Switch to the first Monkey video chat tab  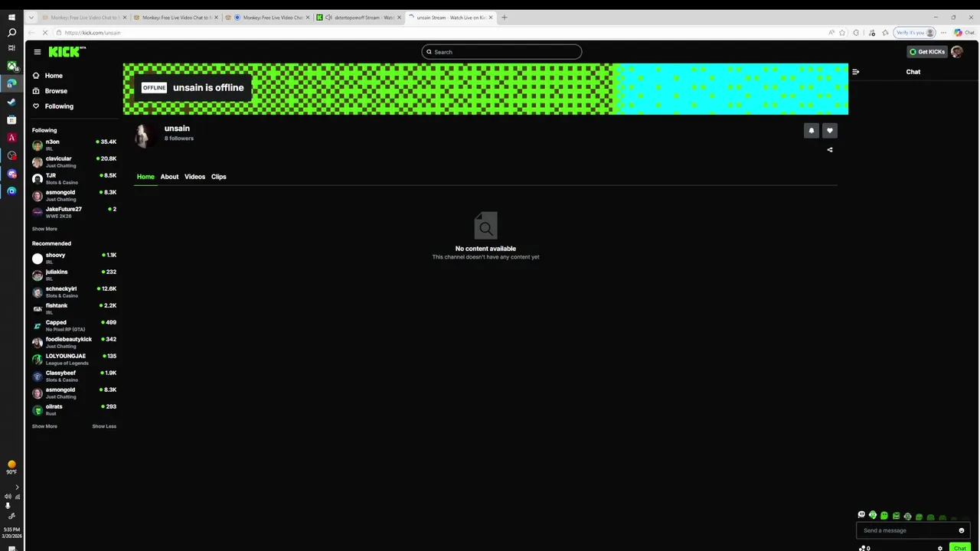click(x=83, y=17)
